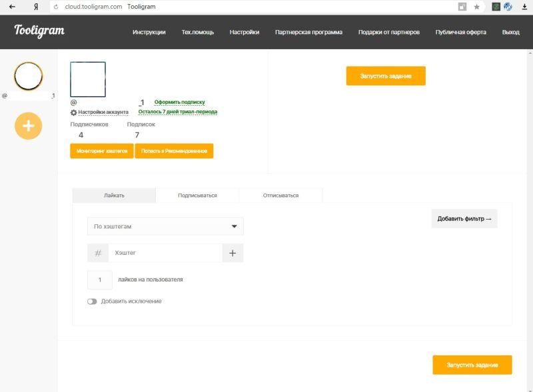
Task: Click the browser downloads arrow icon
Action: (x=524, y=7)
